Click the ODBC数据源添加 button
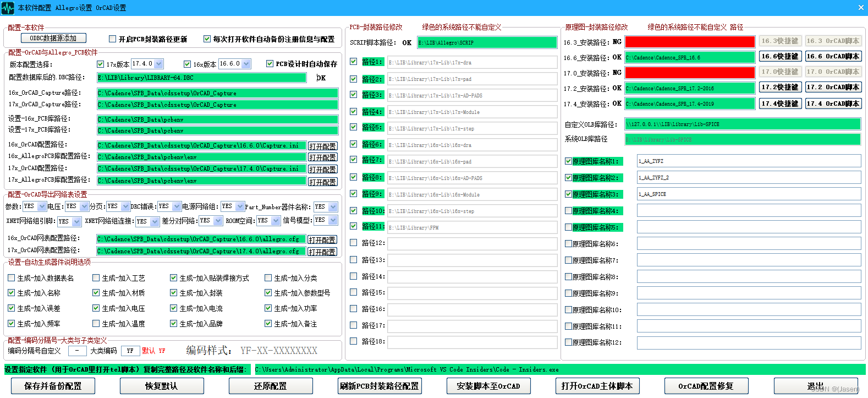 pyautogui.click(x=53, y=38)
